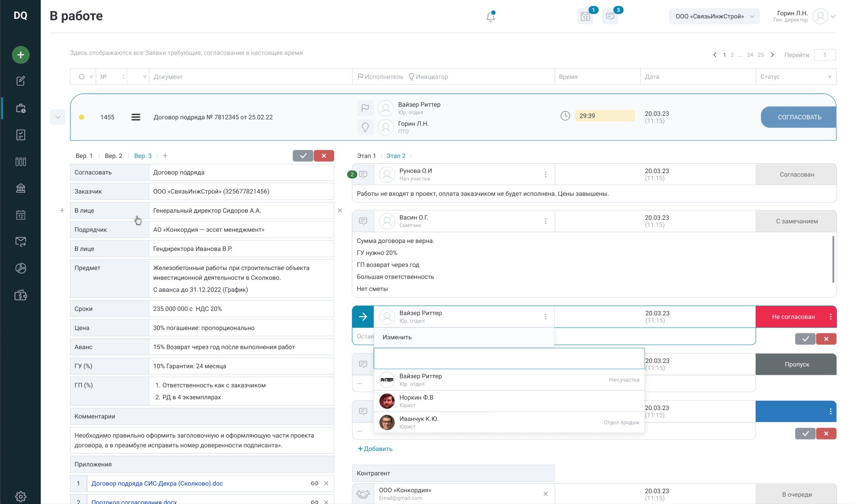This screenshot has height=504, width=854.
Task: Open the chat messages icon in header
Action: 610,17
